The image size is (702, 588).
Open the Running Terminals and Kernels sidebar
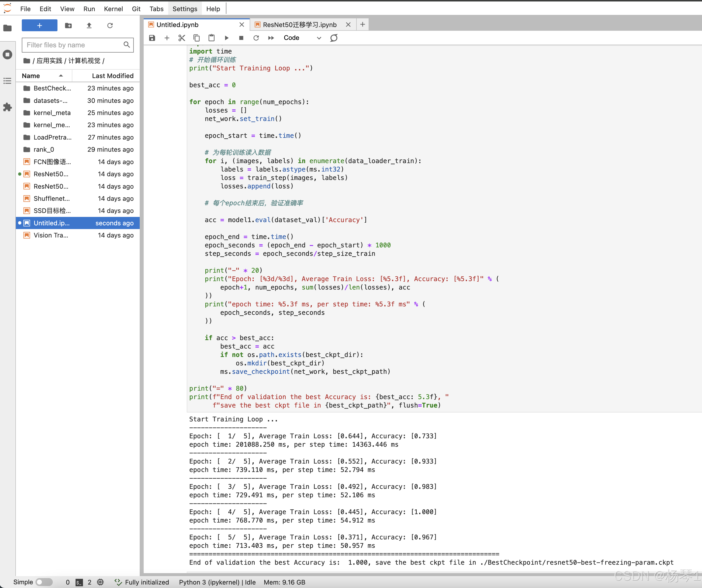tap(7, 55)
